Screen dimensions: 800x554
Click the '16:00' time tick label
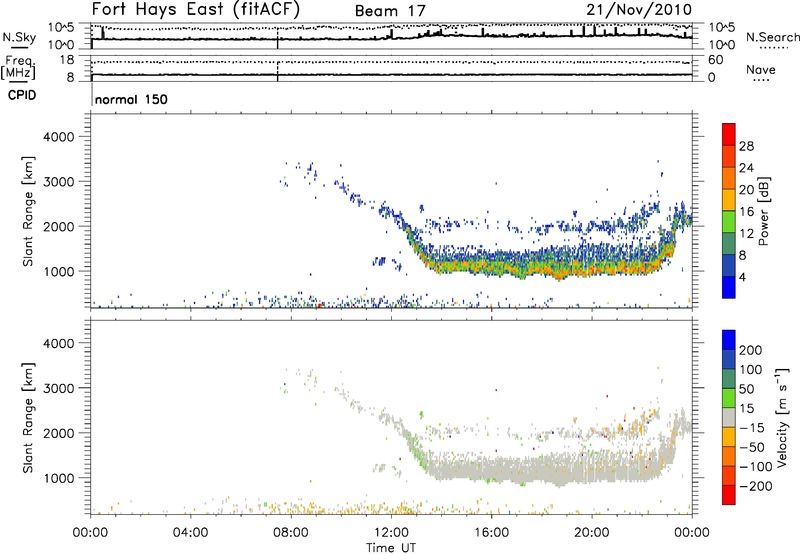point(491,533)
